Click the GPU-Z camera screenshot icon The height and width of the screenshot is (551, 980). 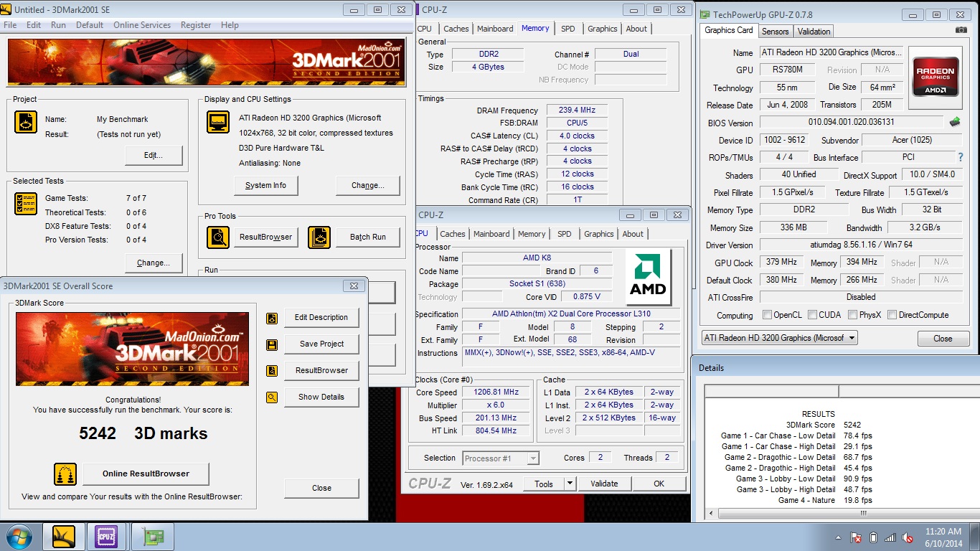pyautogui.click(x=961, y=30)
